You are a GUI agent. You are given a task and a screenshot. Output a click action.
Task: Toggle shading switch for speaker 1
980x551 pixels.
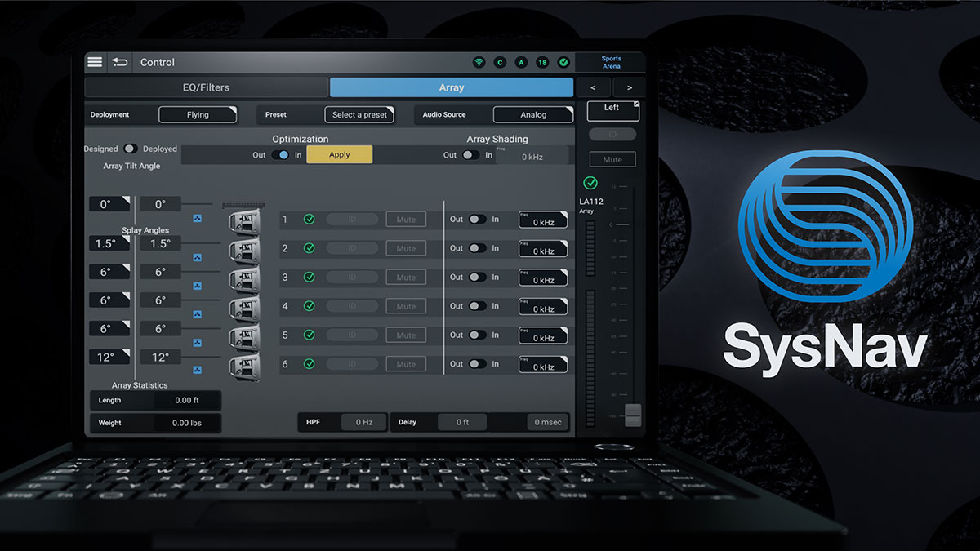(477, 219)
